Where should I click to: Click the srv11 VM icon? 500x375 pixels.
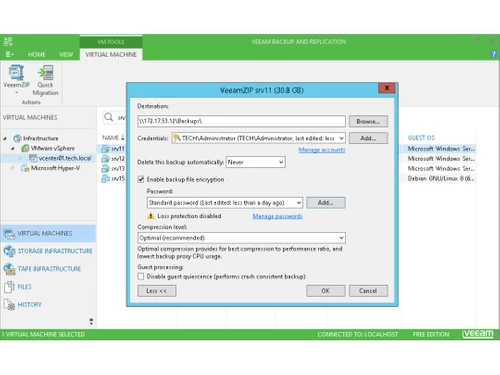pyautogui.click(x=105, y=149)
